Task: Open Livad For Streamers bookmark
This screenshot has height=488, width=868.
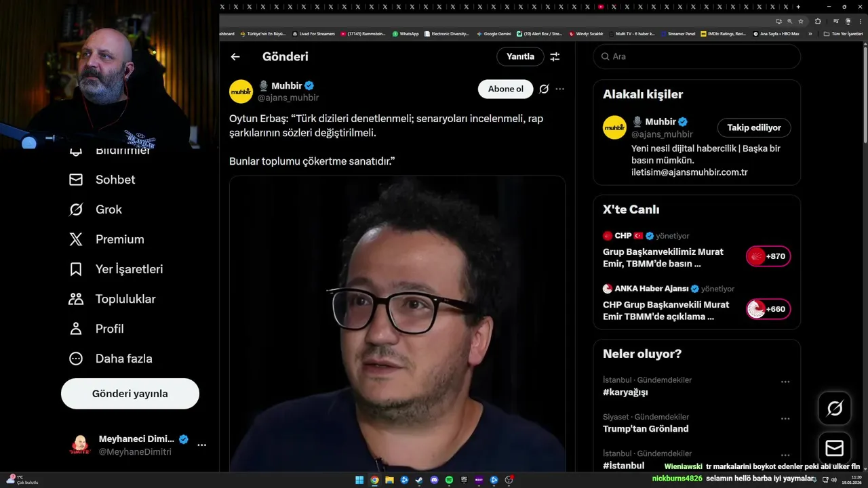Action: [x=313, y=34]
